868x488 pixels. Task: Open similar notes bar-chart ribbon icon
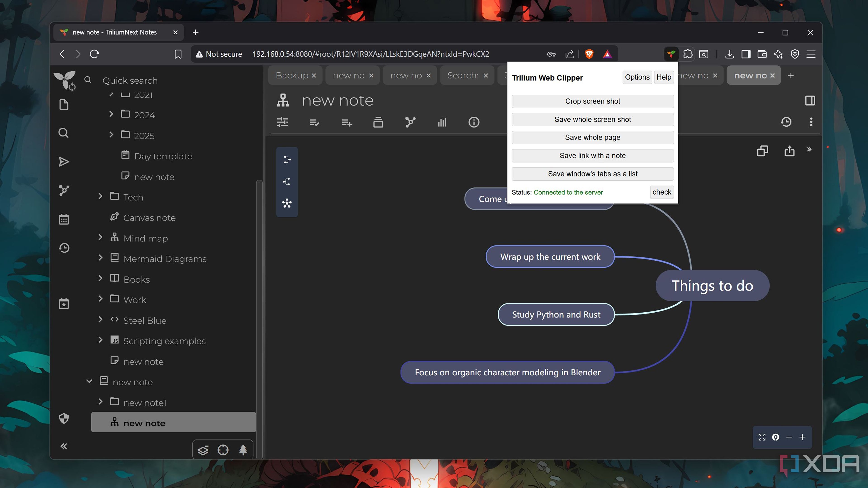(x=442, y=122)
